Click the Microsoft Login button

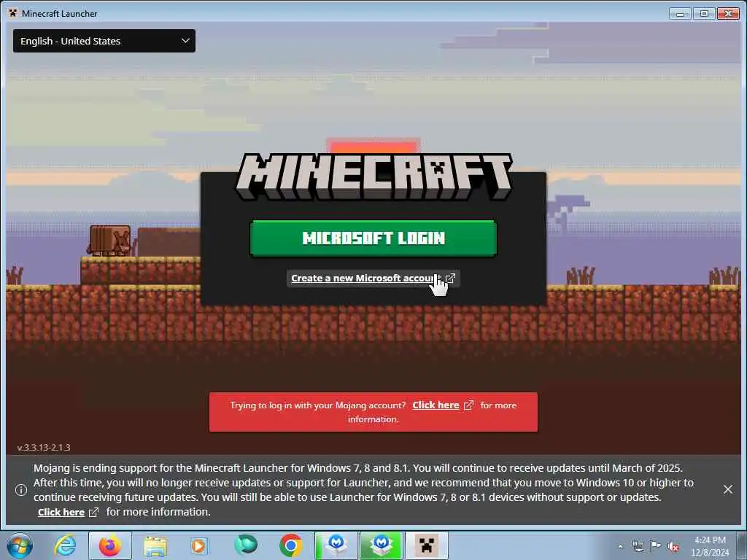tap(373, 238)
